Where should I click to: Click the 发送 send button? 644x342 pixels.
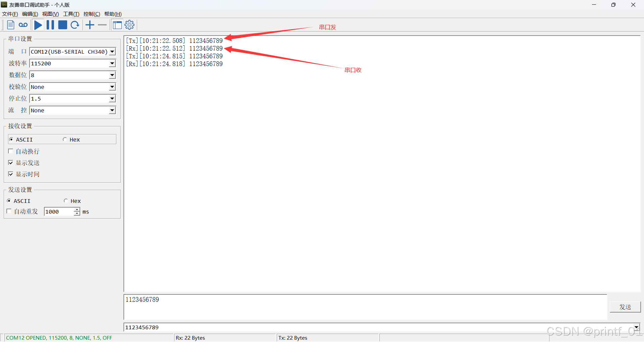625,307
